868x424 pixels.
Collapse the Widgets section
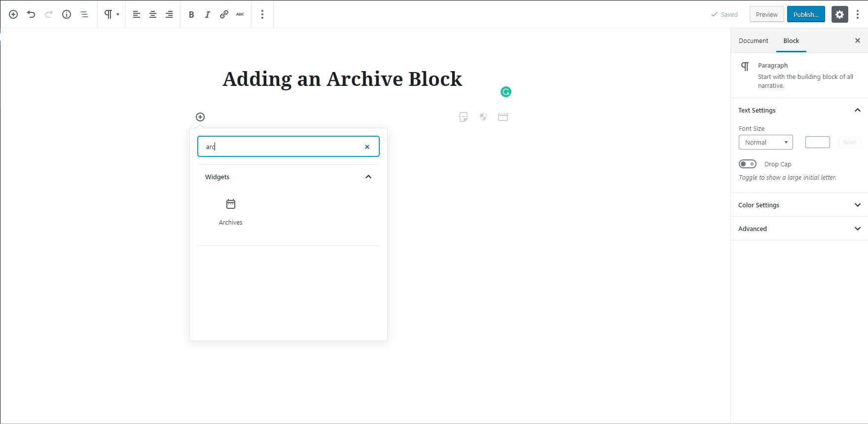click(x=368, y=177)
